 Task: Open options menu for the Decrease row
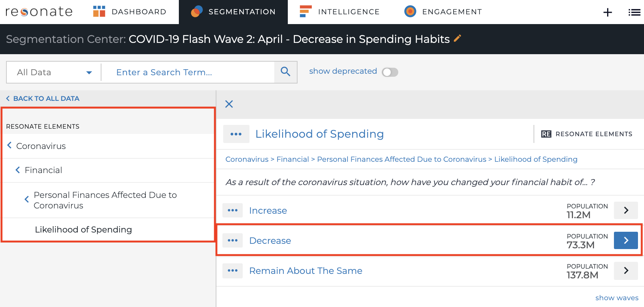click(233, 240)
